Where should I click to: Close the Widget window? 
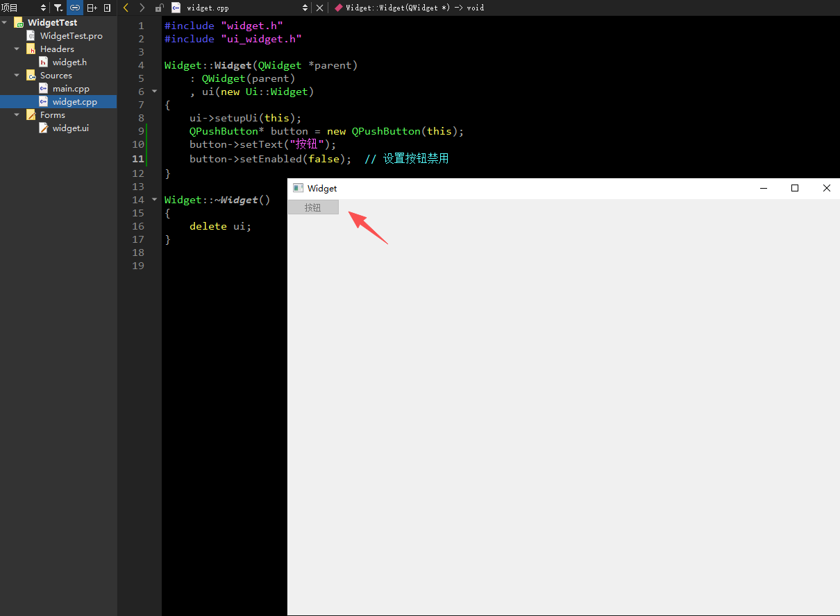[x=826, y=189]
